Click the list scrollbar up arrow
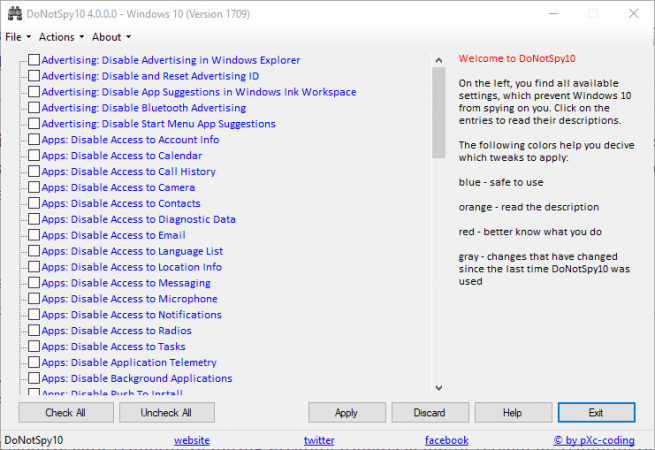This screenshot has width=655, height=450. tap(439, 60)
